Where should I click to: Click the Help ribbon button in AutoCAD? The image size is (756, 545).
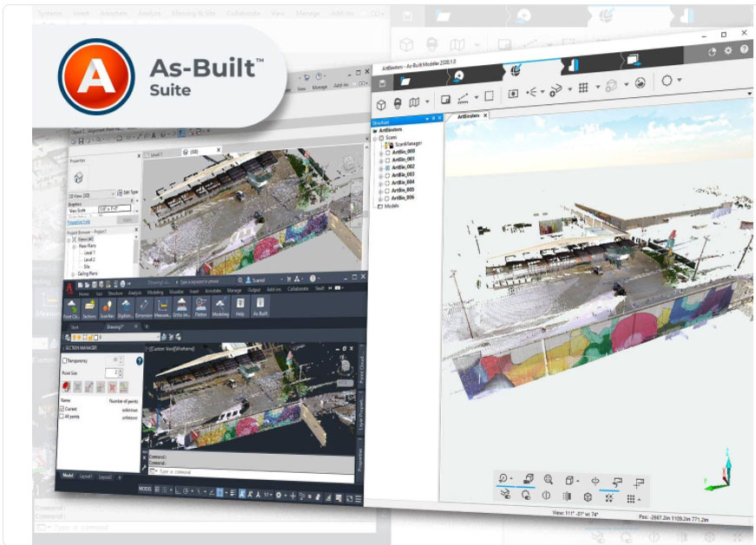(x=240, y=306)
